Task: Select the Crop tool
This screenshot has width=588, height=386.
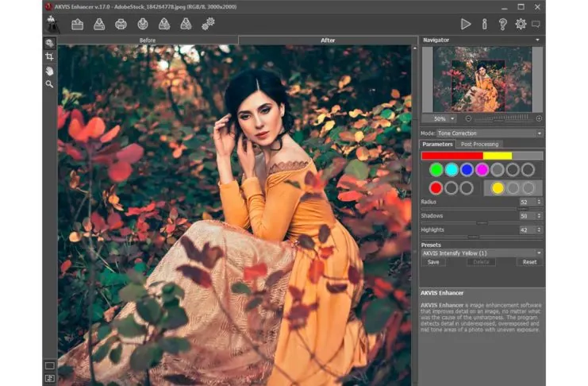Action: [x=49, y=57]
